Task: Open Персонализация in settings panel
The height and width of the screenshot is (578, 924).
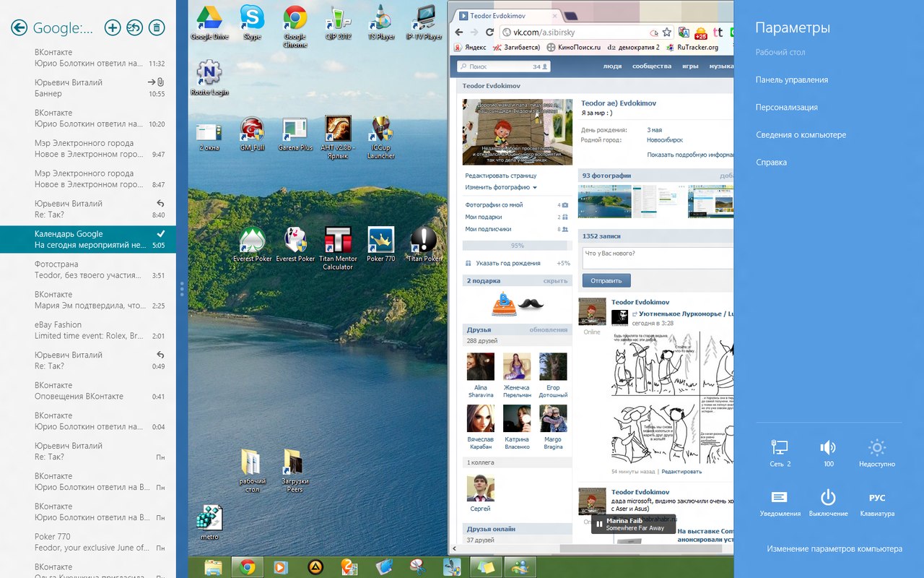Action: (787, 107)
